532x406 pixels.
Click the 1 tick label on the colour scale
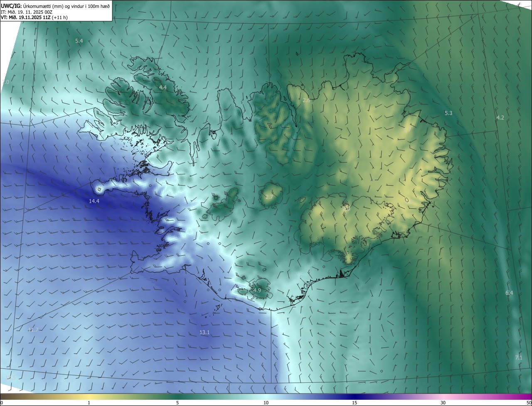coord(89,403)
